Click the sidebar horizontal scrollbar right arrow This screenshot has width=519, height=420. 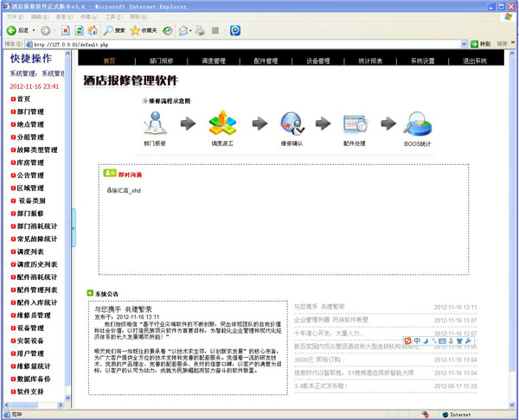(x=61, y=404)
